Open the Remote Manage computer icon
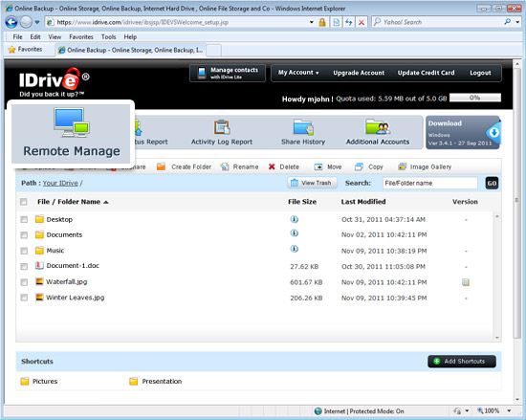The height and width of the screenshot is (420, 526). pyautogui.click(x=72, y=122)
